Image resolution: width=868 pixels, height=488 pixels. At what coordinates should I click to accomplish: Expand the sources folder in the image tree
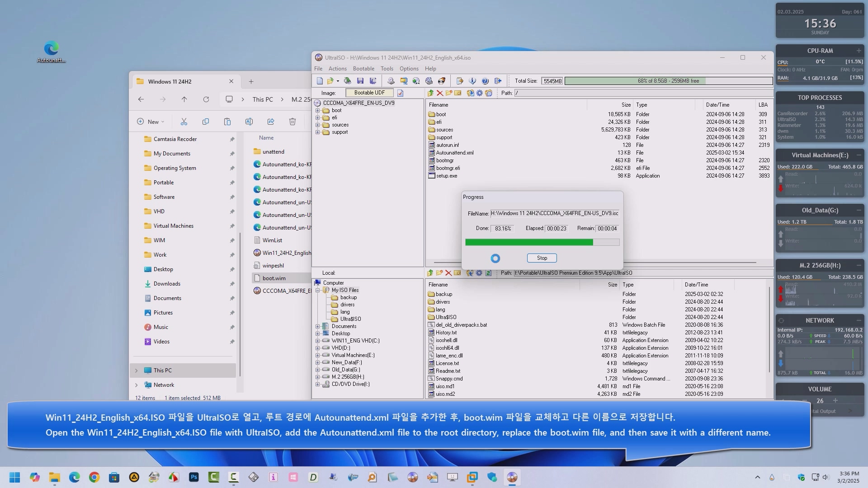tap(317, 125)
